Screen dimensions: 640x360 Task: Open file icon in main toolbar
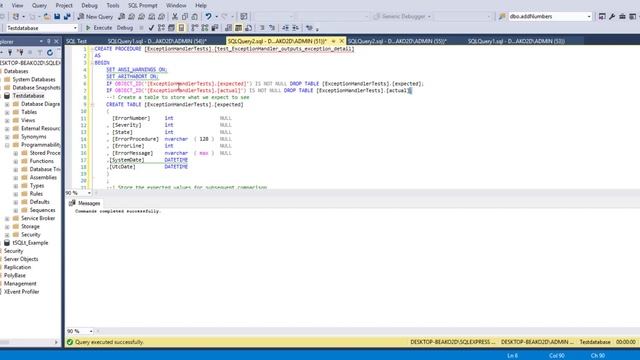click(47, 16)
